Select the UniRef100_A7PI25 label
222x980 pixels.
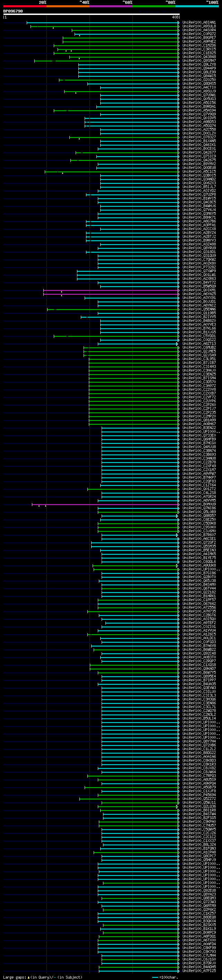coord(199,971)
